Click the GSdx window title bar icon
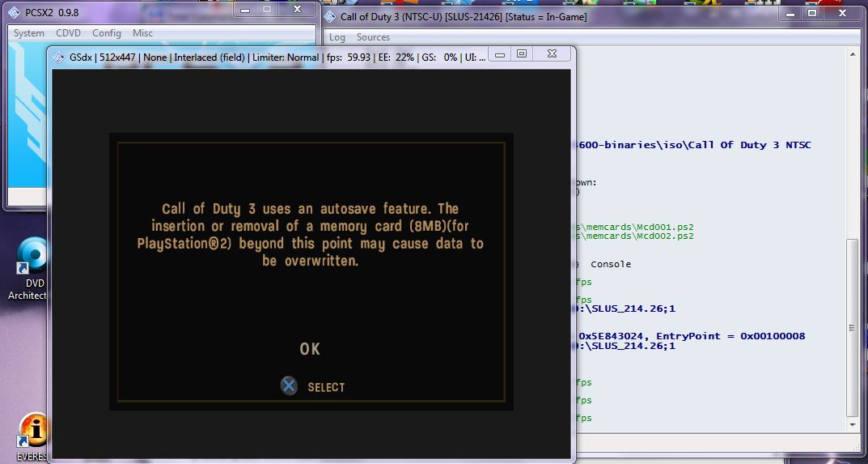Image resolution: width=868 pixels, height=464 pixels. [x=59, y=57]
